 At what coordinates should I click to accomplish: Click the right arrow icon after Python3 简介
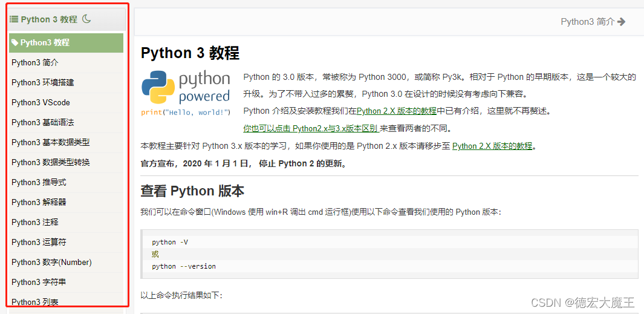(x=622, y=22)
